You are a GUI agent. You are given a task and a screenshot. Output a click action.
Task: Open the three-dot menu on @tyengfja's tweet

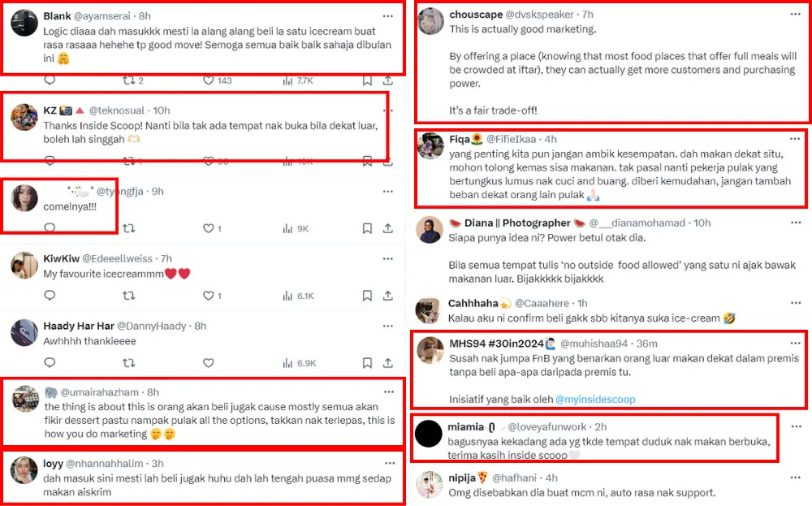point(388,191)
